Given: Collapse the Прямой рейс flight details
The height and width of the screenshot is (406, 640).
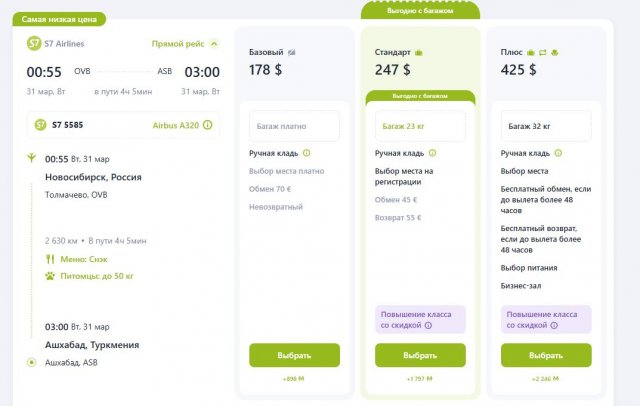Looking at the screenshot, I should (x=213, y=44).
